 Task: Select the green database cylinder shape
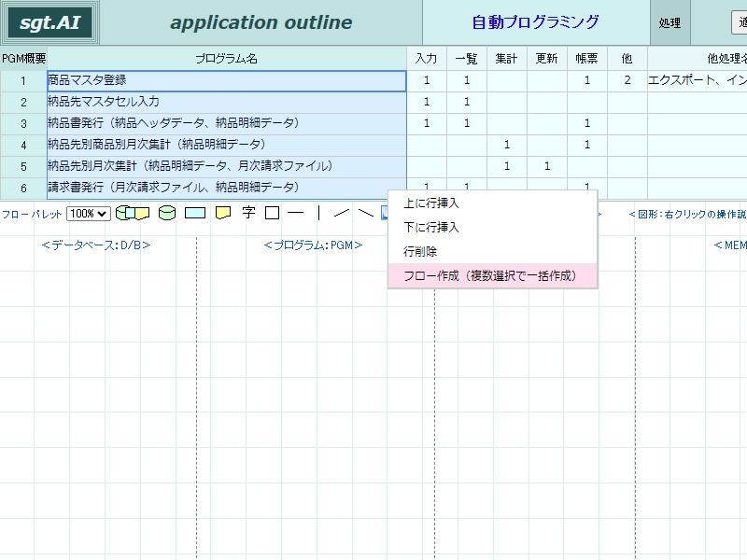167,213
